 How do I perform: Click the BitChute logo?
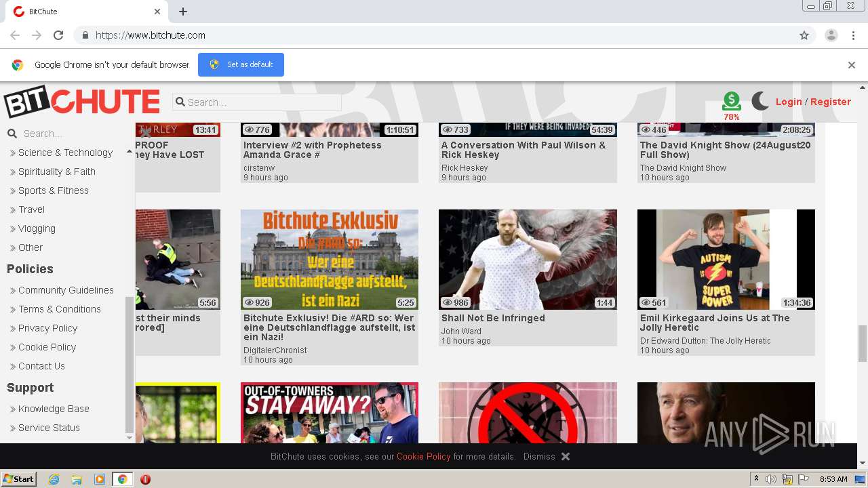[x=82, y=102]
